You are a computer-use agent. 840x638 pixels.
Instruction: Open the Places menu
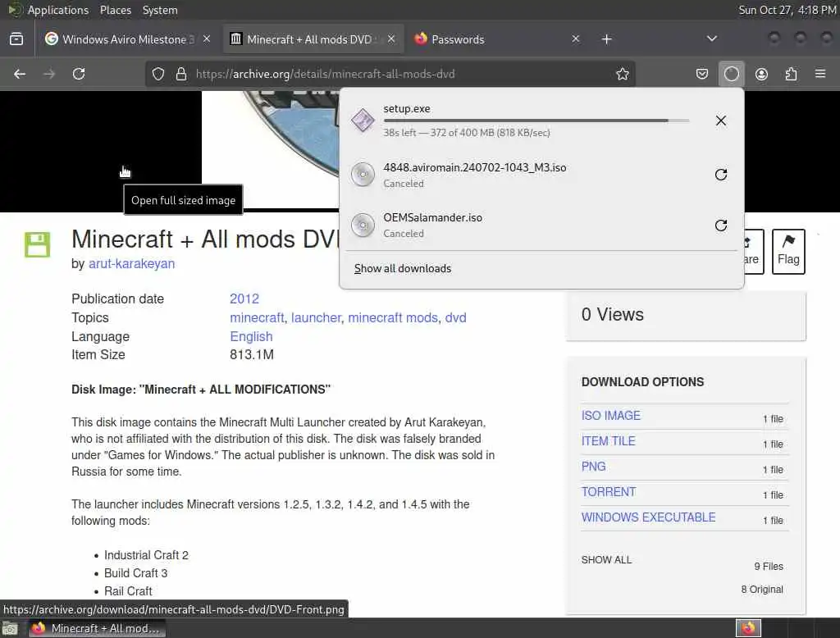pos(115,10)
